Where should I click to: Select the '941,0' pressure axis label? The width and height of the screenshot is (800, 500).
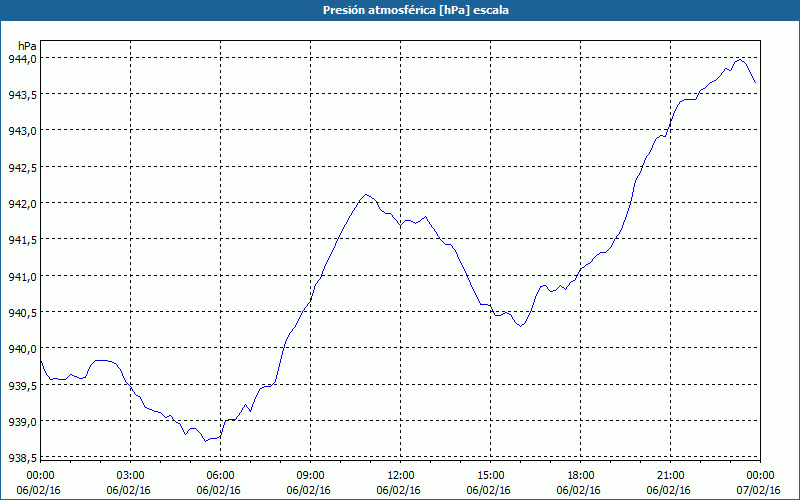click(22, 277)
